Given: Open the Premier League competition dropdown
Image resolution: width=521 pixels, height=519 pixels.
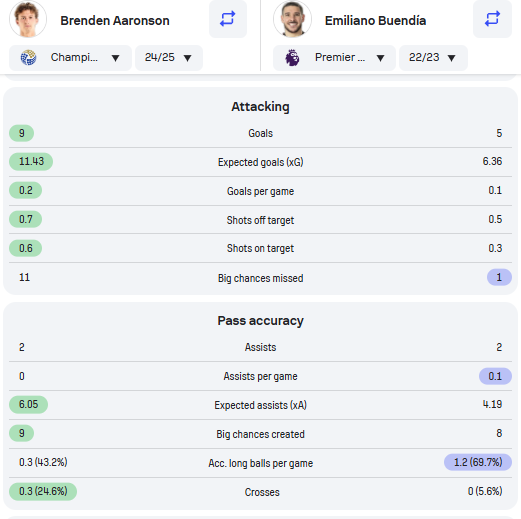Looking at the screenshot, I should pos(334,58).
